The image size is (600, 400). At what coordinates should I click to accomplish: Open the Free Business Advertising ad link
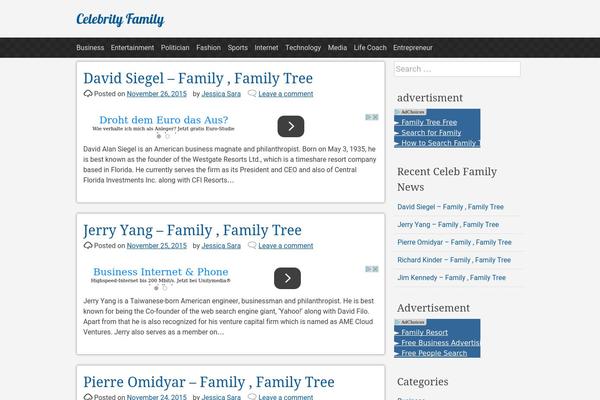pyautogui.click(x=440, y=343)
